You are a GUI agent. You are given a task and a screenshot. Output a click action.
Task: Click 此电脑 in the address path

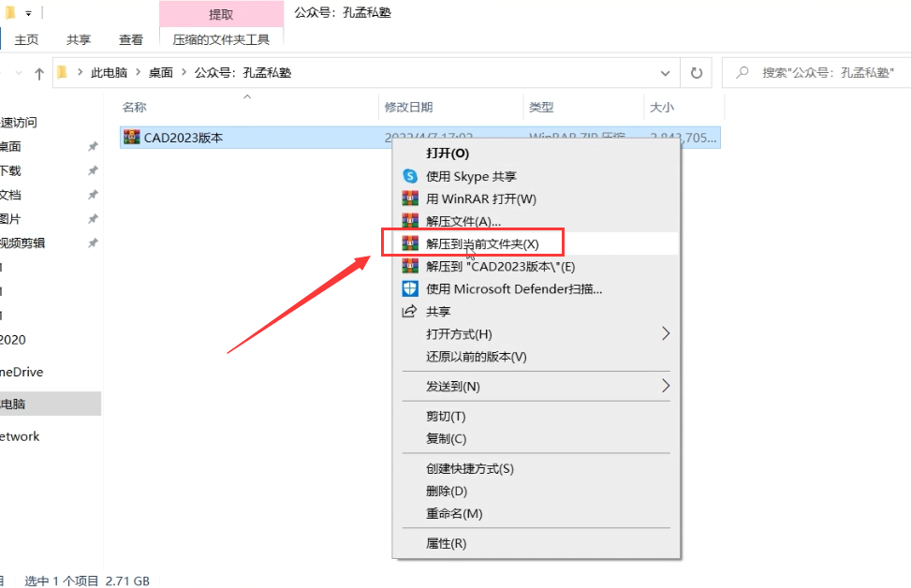[x=109, y=73]
